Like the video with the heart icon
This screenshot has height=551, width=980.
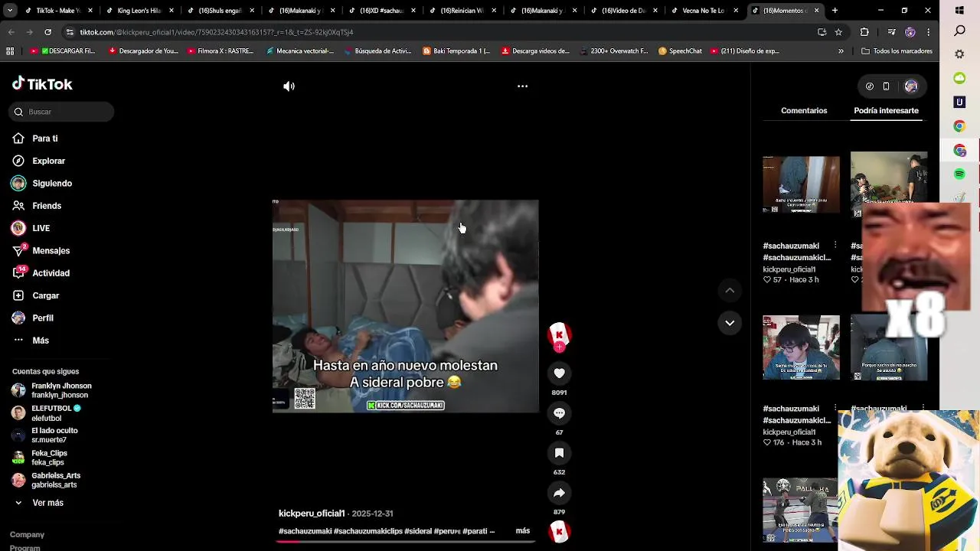pos(559,373)
